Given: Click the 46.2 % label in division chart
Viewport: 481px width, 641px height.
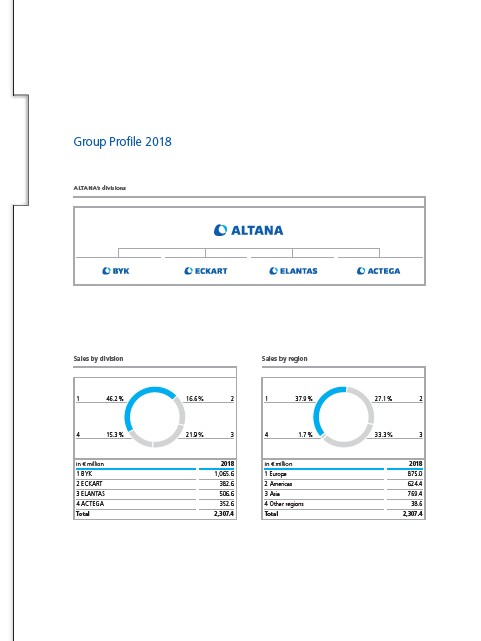Looking at the screenshot, I should click(x=115, y=398).
